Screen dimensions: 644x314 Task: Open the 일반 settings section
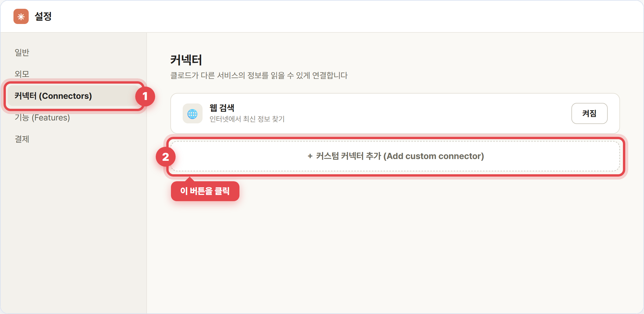[22, 52]
